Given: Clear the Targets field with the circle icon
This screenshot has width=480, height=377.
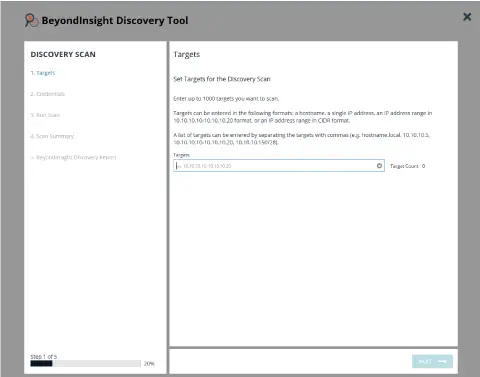Looking at the screenshot, I should tap(379, 166).
